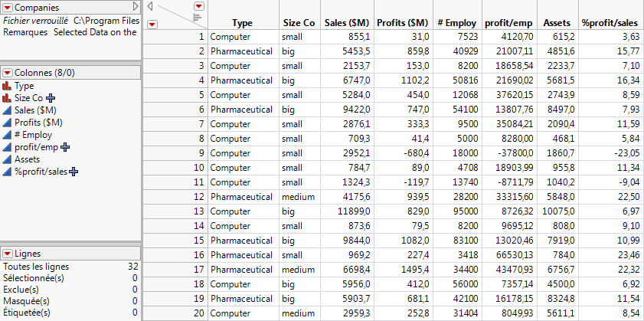Select row number 12 in the table
Viewport: 644px width, 321px height.
[199, 196]
